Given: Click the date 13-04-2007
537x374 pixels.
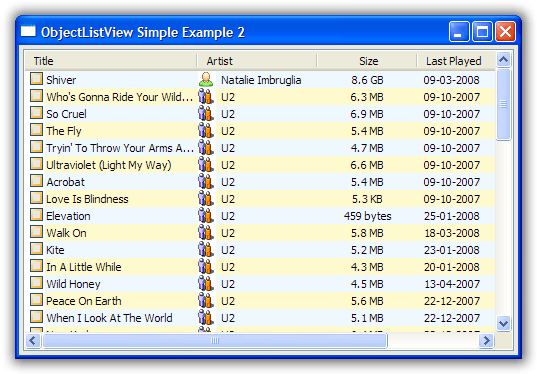Looking at the screenshot, I should (x=452, y=284).
